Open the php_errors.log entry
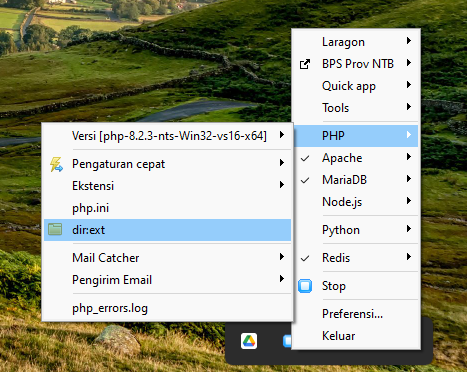Screen dimensions: 467x372 167,308
